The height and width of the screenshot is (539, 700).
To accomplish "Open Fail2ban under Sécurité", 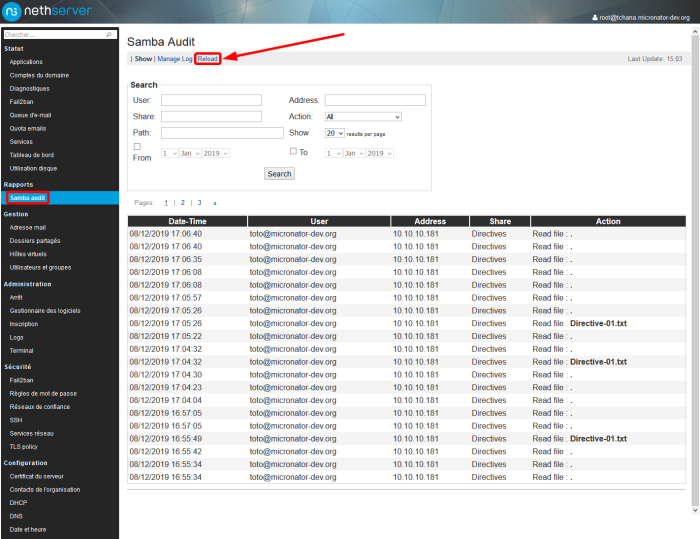I will (x=21, y=380).
